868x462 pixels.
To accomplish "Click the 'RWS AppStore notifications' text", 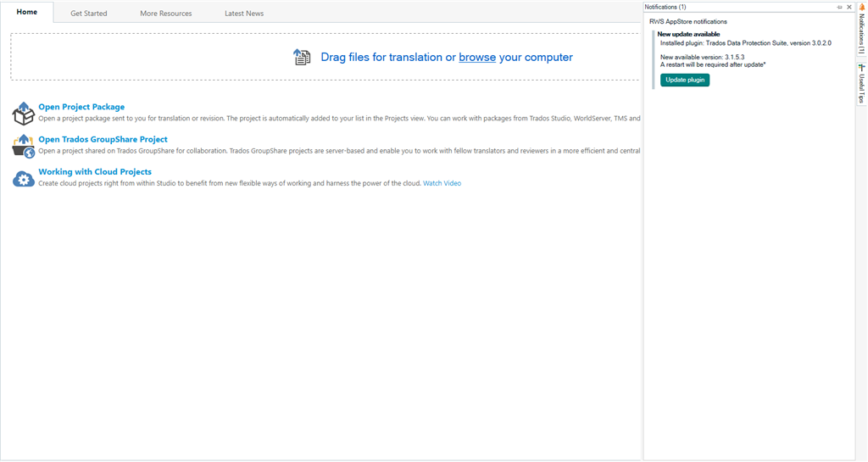I will coord(688,21).
